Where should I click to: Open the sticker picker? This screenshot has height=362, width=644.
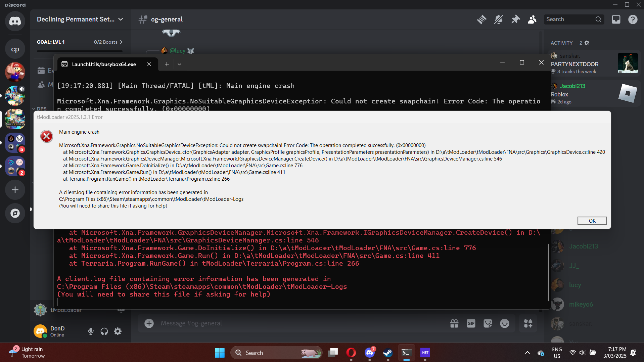tap(488, 323)
